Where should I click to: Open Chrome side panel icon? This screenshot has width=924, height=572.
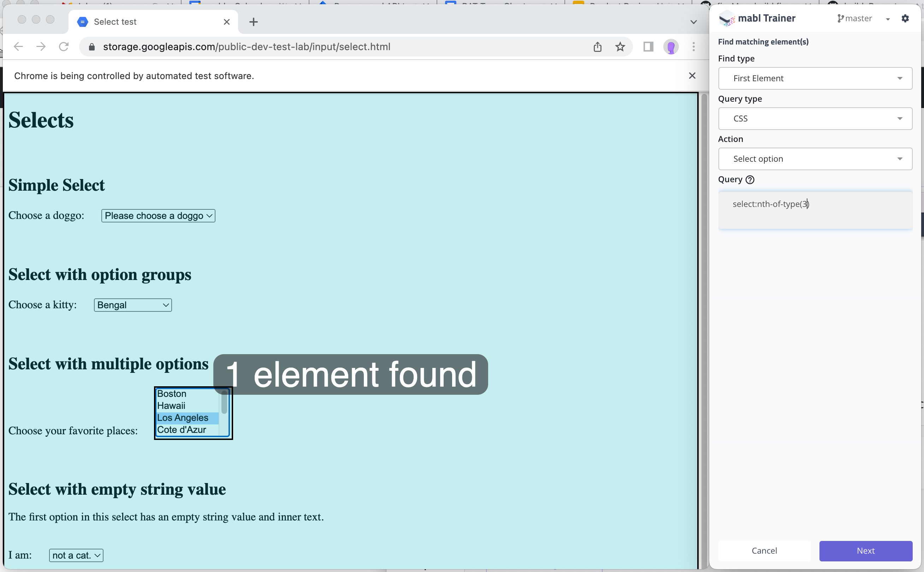tap(648, 47)
